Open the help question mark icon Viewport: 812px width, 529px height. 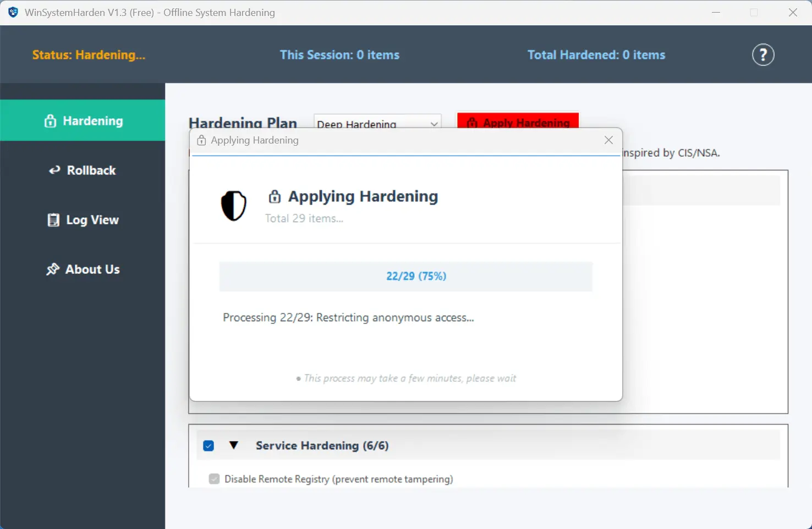click(x=763, y=55)
